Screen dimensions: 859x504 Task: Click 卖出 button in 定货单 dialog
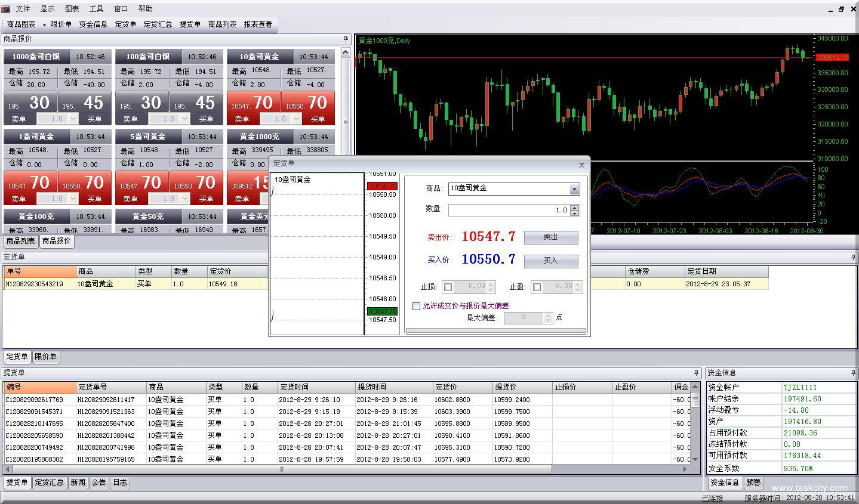(551, 237)
